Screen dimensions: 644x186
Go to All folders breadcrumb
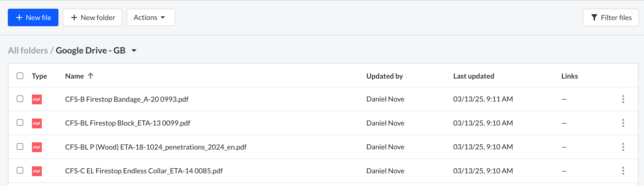coord(28,50)
